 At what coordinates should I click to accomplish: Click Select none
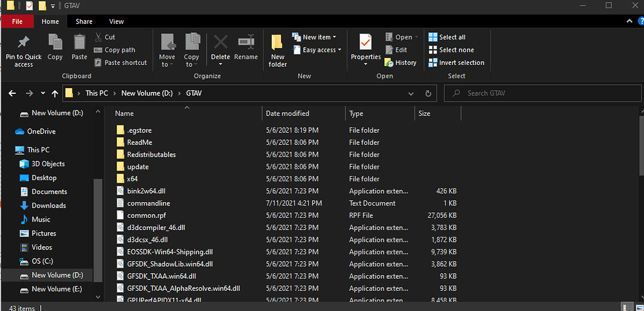[x=451, y=50]
